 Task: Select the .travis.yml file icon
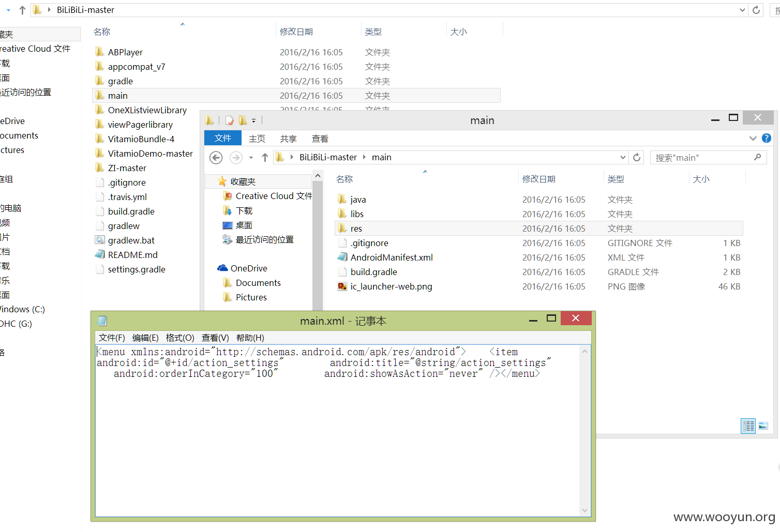click(x=100, y=197)
